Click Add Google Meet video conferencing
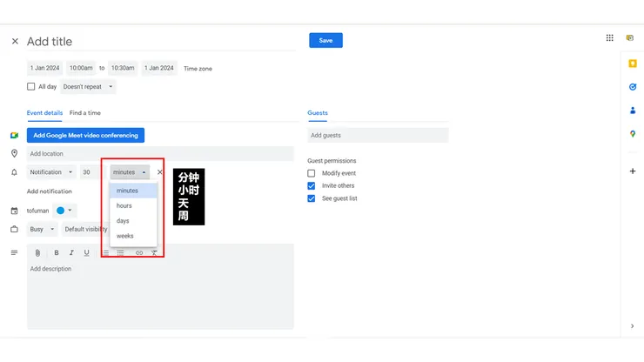The width and height of the screenshot is (644, 362). 85,136
